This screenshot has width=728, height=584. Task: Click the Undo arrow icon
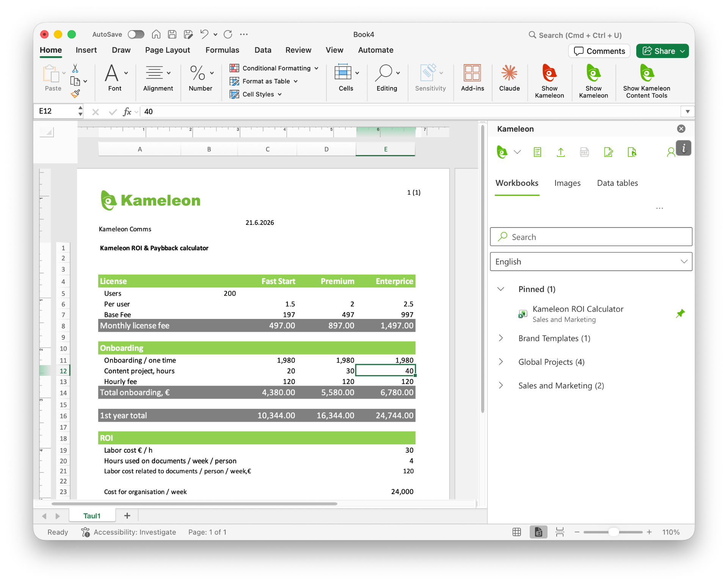(x=204, y=35)
